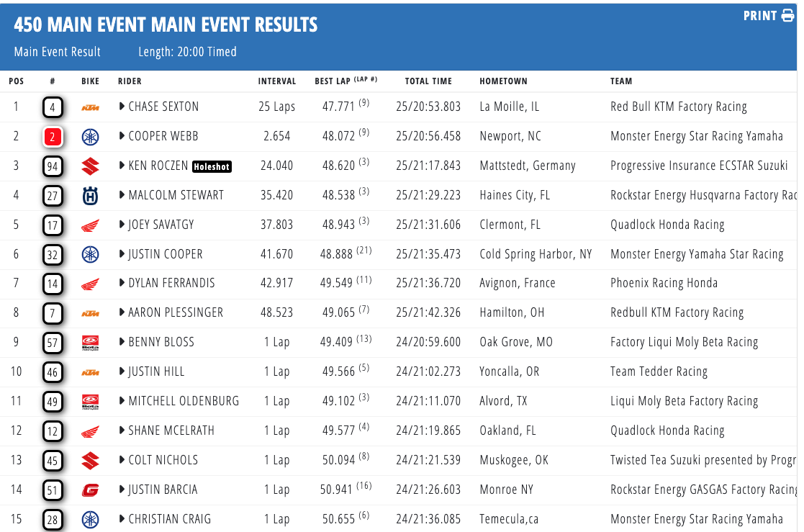804x532 pixels.
Task: Click Yamaha logo beside Cooper Webb
Action: tap(90, 137)
